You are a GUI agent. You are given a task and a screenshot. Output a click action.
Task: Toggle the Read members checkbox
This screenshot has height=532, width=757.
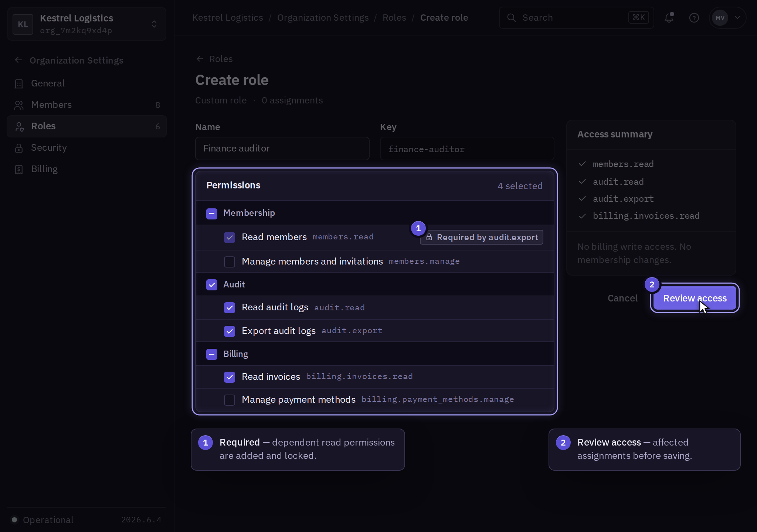[230, 237]
